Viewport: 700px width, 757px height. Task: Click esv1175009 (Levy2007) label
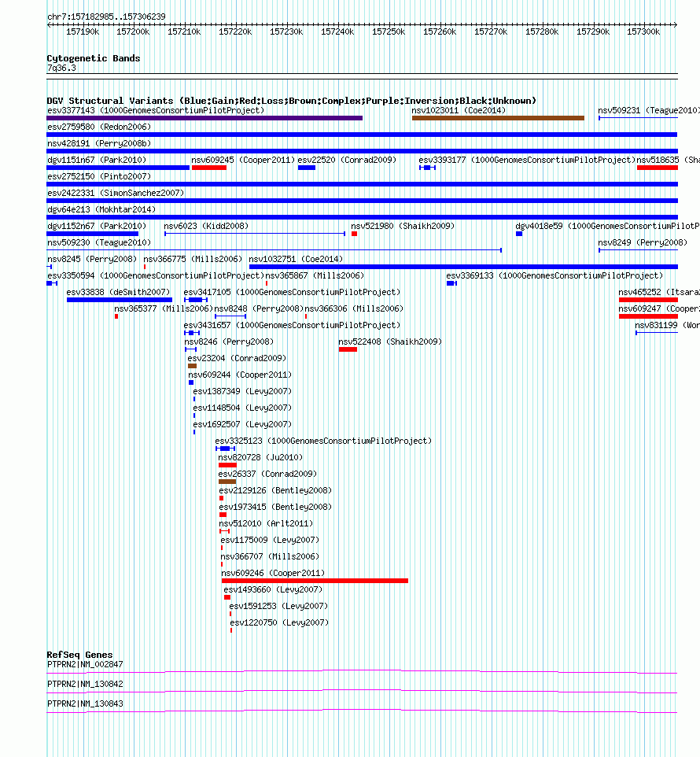point(270,540)
